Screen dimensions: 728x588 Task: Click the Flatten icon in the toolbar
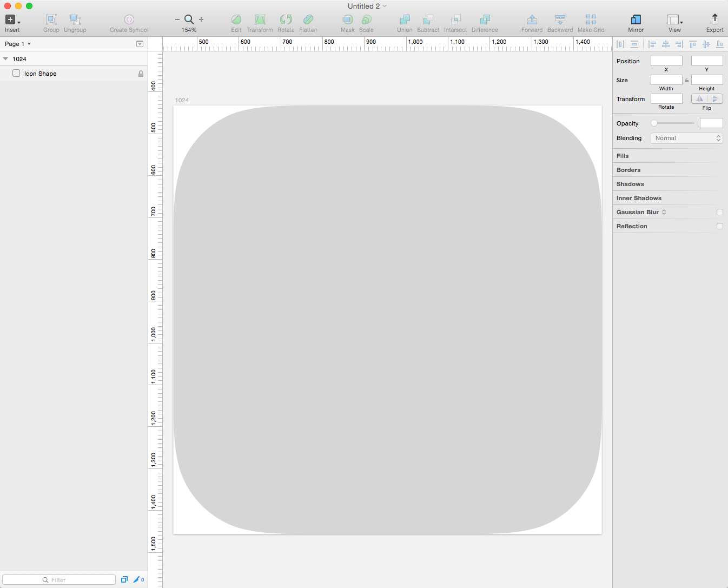(x=308, y=20)
